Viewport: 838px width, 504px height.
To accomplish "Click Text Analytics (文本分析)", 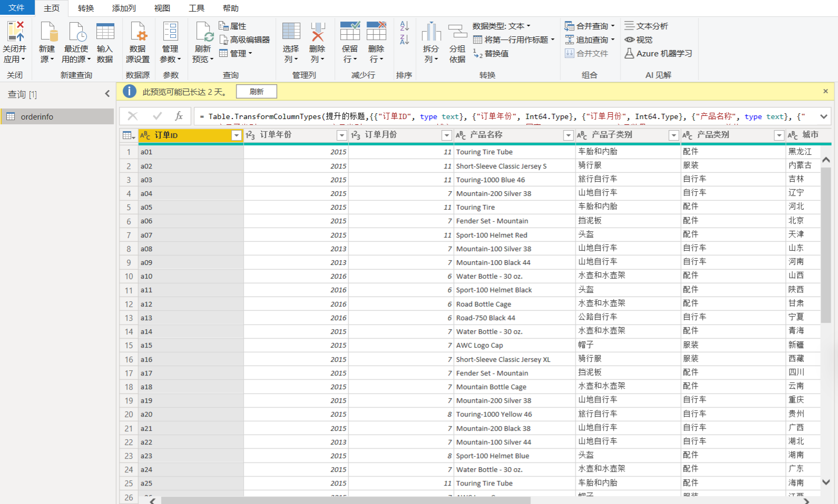I will coord(646,26).
